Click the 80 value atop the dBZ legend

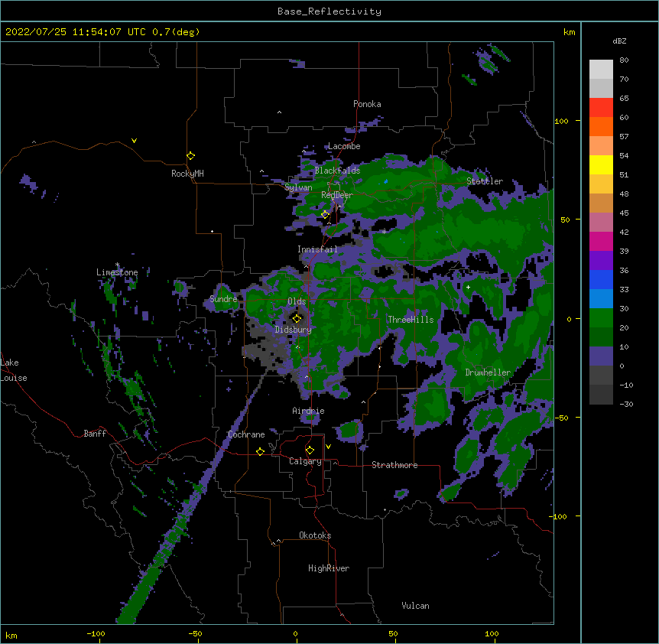(x=624, y=60)
